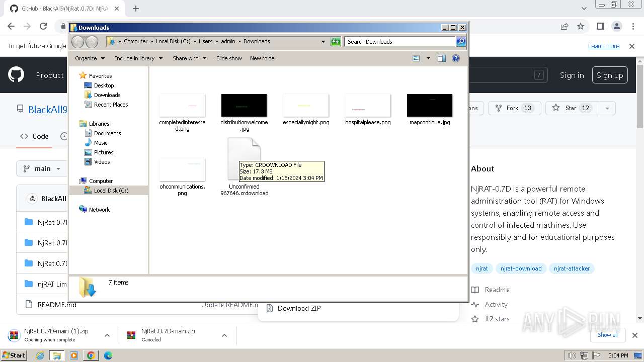Select Network in navigation pane
644x362 pixels.
click(x=99, y=210)
